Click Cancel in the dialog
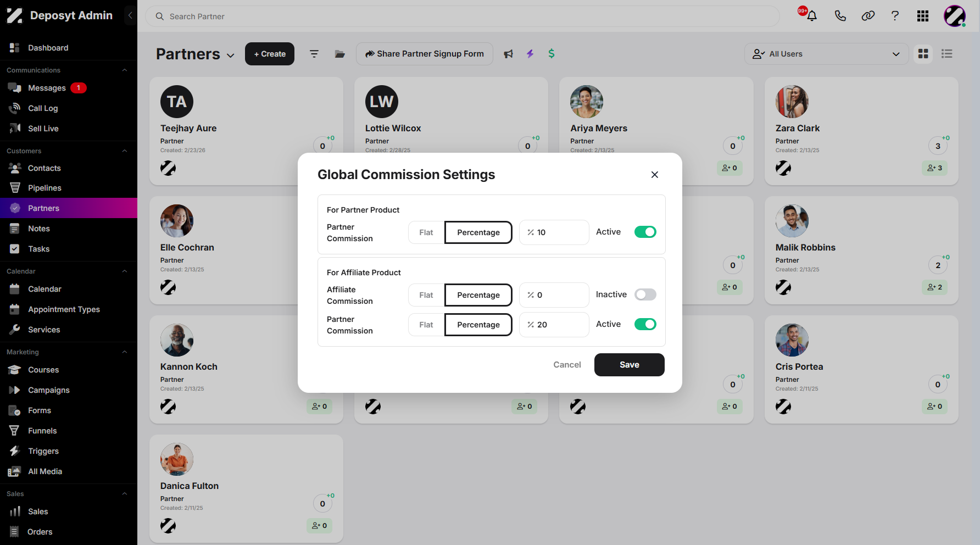The height and width of the screenshot is (545, 980). click(x=567, y=365)
